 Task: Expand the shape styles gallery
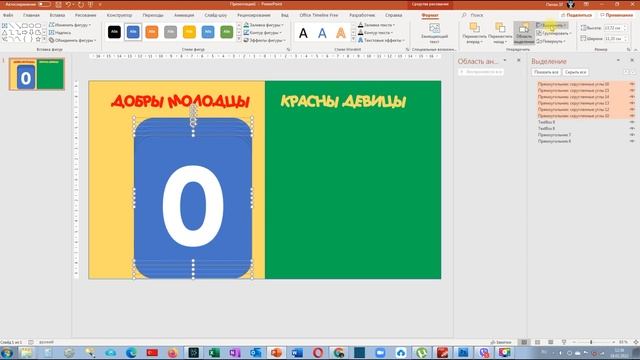coord(239,40)
